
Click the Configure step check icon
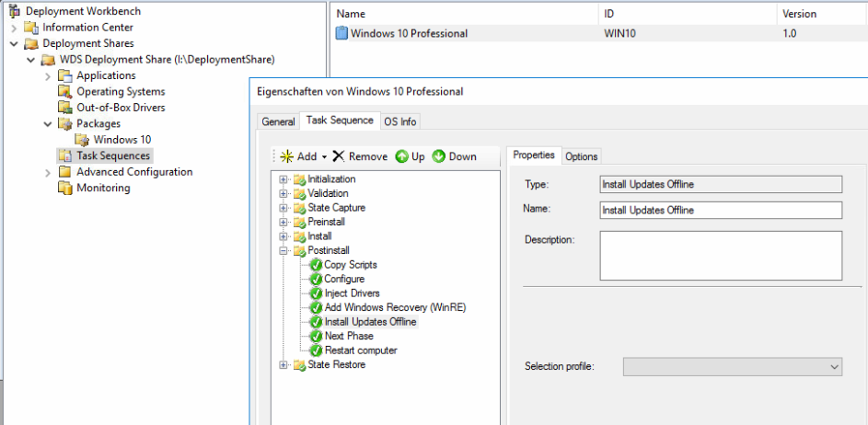(316, 279)
